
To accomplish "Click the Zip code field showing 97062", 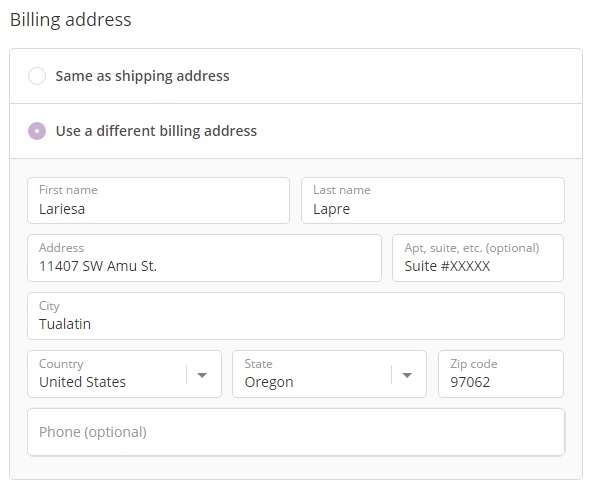I will [501, 374].
